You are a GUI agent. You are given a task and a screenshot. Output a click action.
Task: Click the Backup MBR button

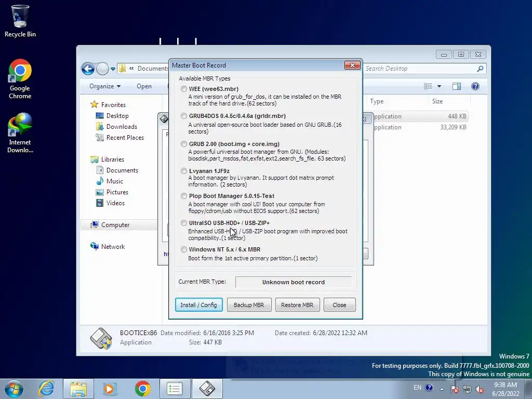(249, 304)
